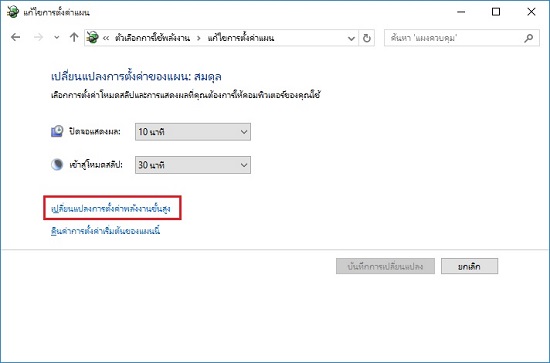Click the power options icon in the address bar
The height and width of the screenshot is (363, 550).
point(93,38)
